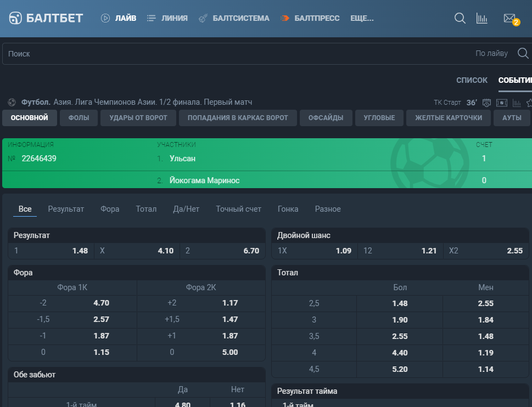Select the АУТЫ markets
The image size is (532, 407).
pyautogui.click(x=512, y=118)
